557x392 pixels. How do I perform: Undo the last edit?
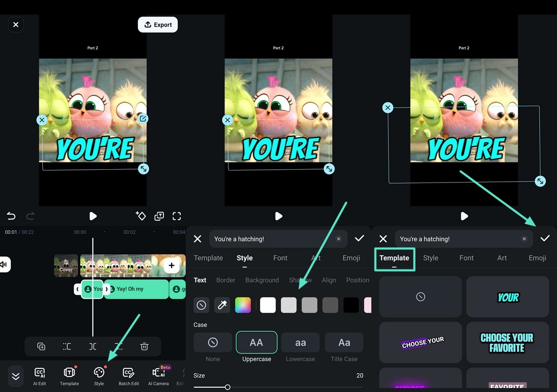click(x=11, y=216)
